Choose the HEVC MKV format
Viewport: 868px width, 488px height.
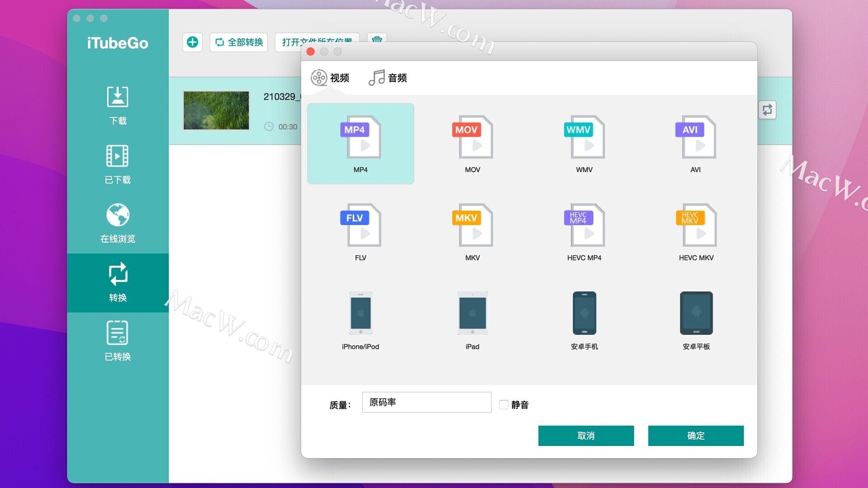coord(696,232)
